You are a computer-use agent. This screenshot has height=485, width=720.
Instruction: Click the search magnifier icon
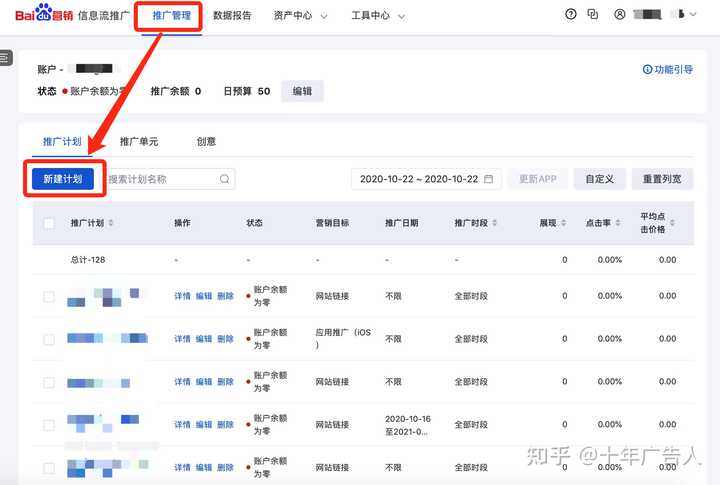224,179
